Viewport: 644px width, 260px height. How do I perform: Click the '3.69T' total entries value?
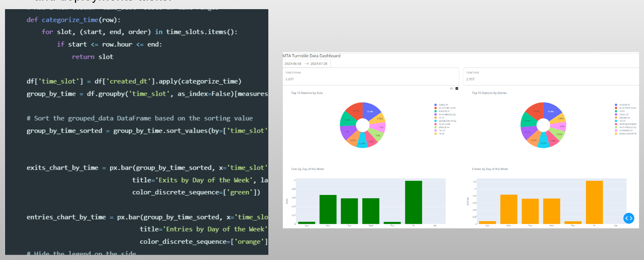(x=289, y=79)
